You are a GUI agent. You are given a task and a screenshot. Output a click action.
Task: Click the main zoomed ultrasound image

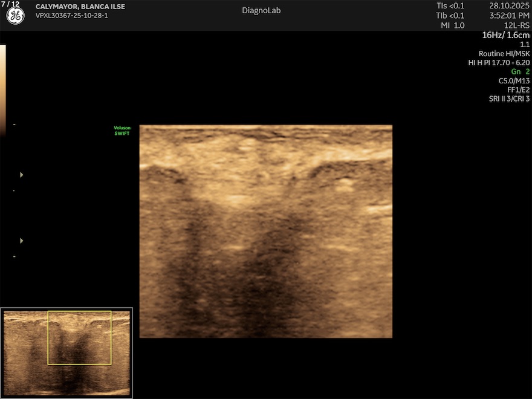[x=265, y=231]
